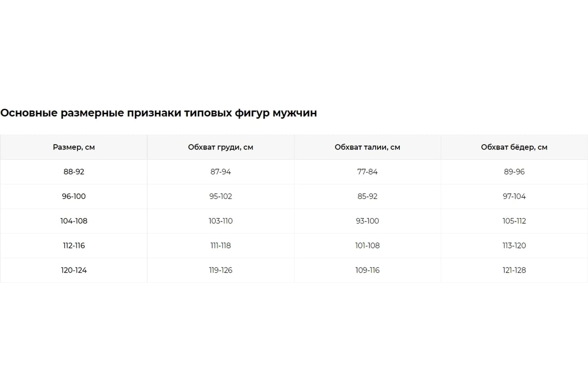Click hip girth value 105-112
588x392 pixels.
coord(514,221)
